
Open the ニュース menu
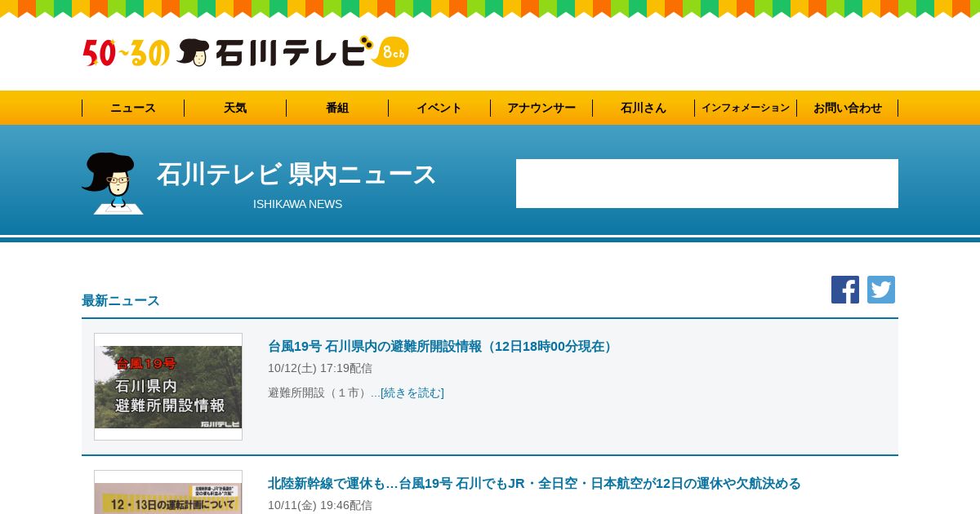(133, 108)
